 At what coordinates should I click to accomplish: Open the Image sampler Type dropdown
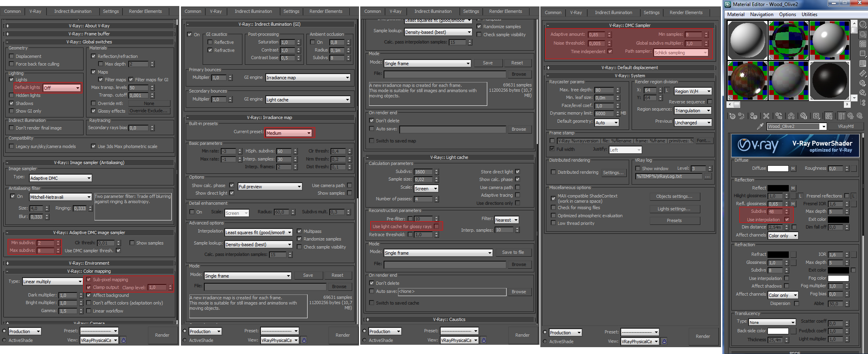tap(61, 178)
